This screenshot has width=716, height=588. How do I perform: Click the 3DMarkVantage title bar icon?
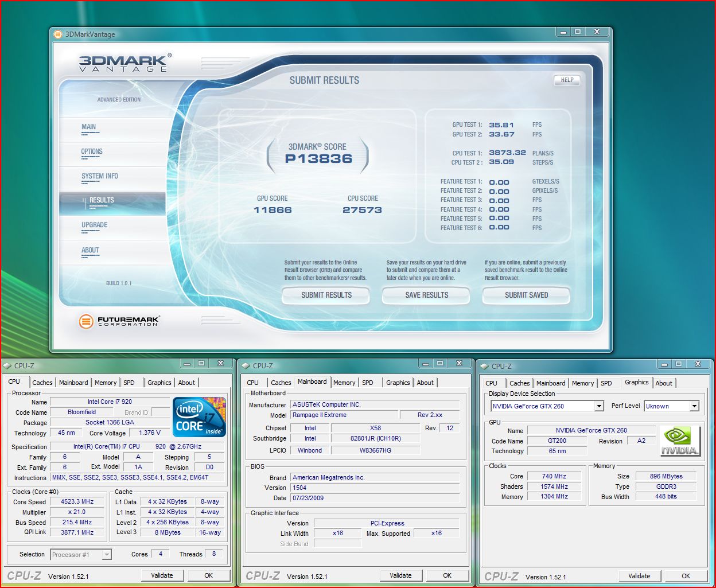[58, 34]
